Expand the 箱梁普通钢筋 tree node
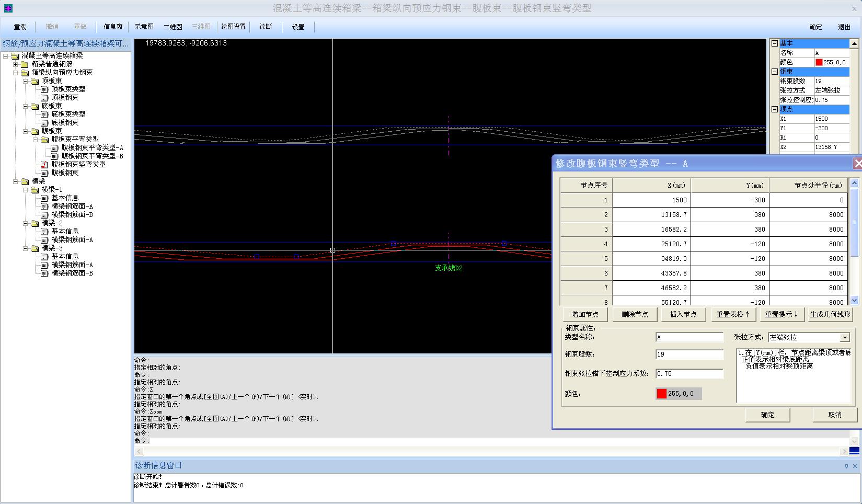862x504 pixels. pyautogui.click(x=15, y=64)
